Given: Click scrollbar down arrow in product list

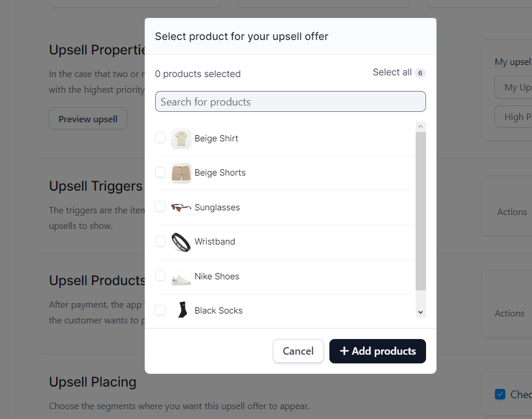Looking at the screenshot, I should click(x=421, y=312).
